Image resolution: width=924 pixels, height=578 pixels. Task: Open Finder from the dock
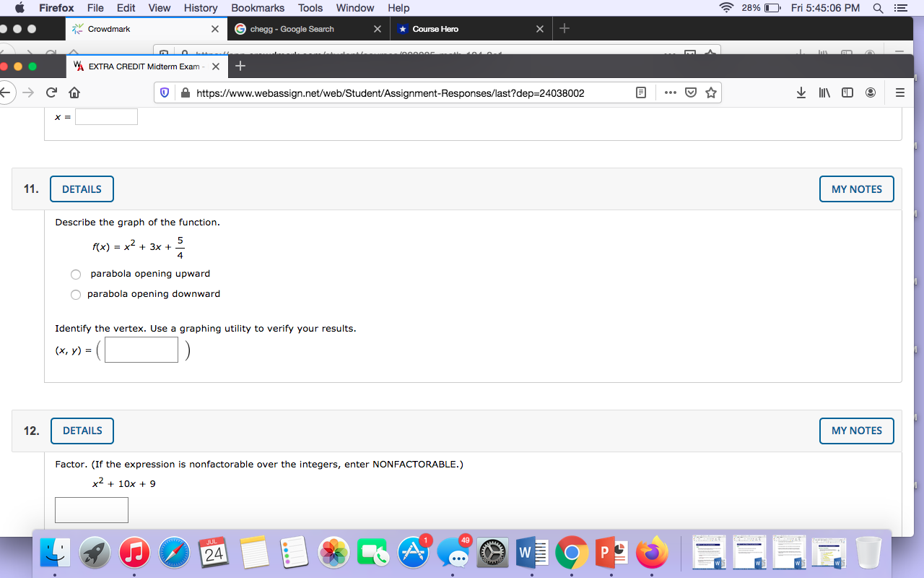coord(56,553)
